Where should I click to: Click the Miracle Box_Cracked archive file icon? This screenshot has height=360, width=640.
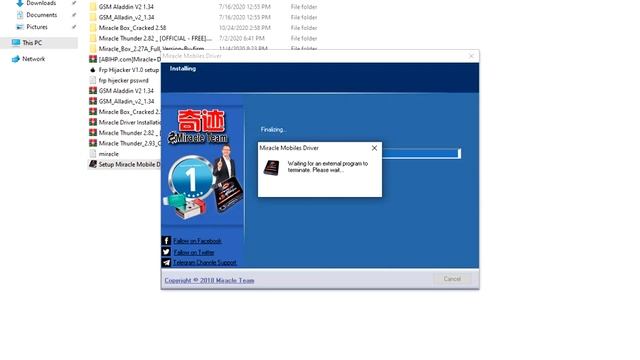pos(93,112)
